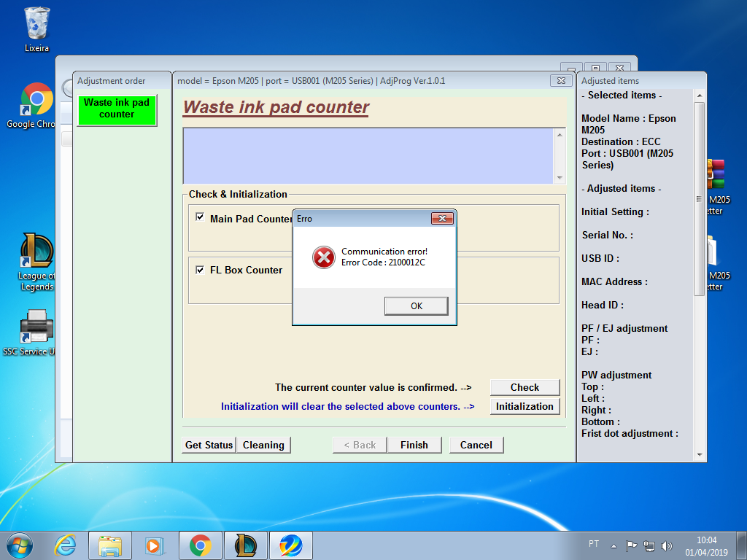Click the 'PW adjustment' text
The width and height of the screenshot is (747, 560).
point(616,376)
